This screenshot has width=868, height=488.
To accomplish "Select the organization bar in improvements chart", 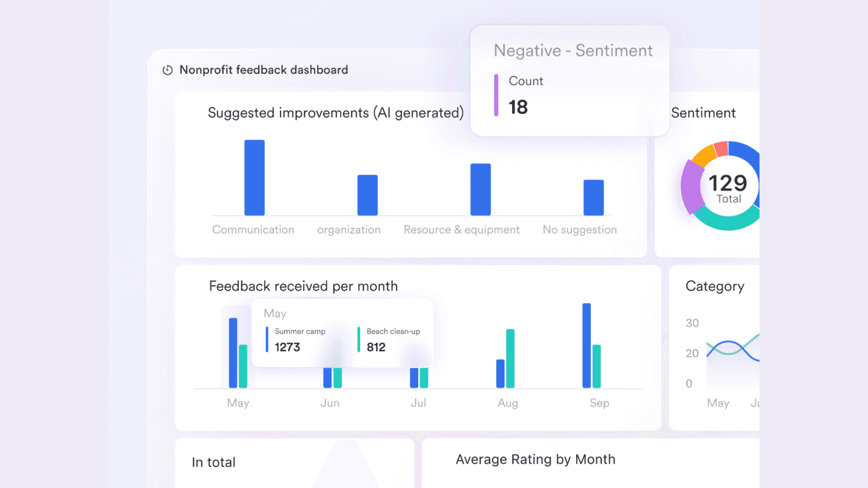I will (x=367, y=195).
